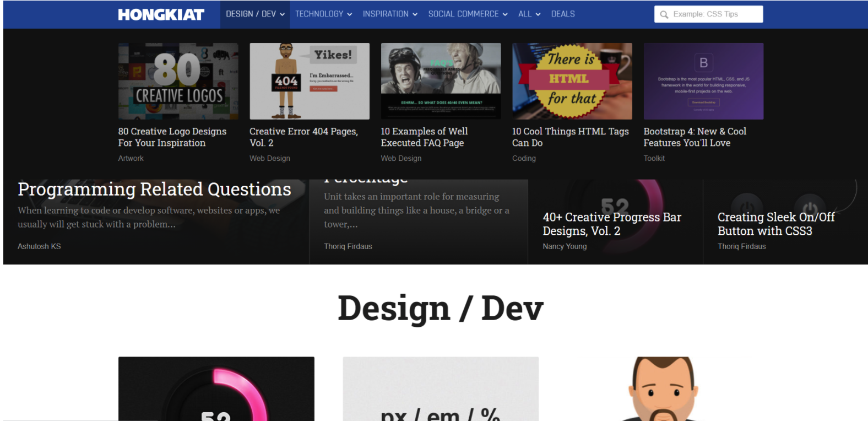
Task: Read '80 Creative Logo Designs For Your Inspiration'
Action: pyautogui.click(x=172, y=137)
